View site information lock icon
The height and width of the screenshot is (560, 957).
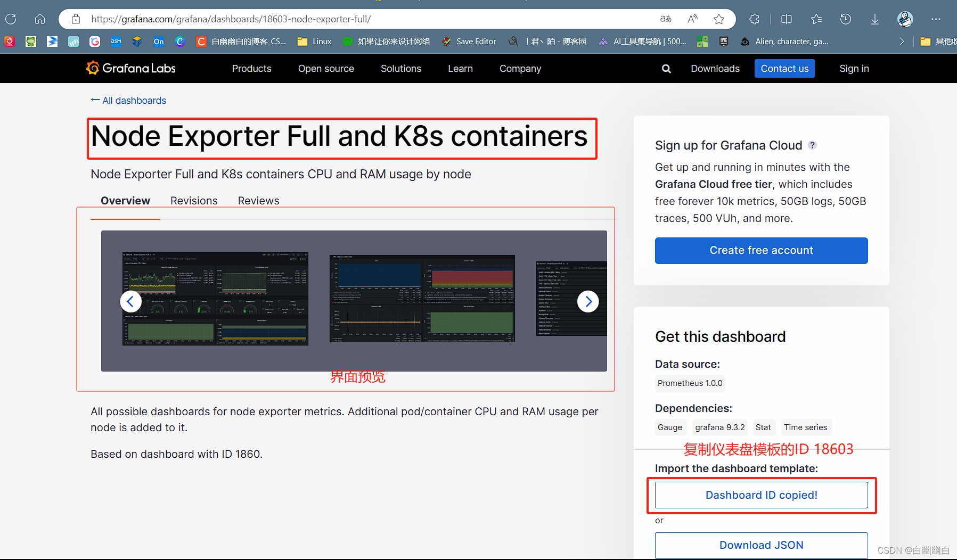click(x=76, y=19)
